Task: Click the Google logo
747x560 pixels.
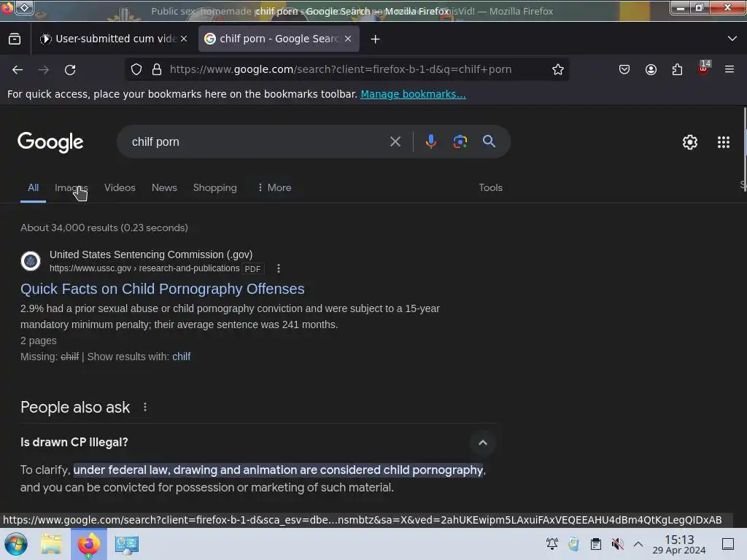Action: (x=50, y=142)
